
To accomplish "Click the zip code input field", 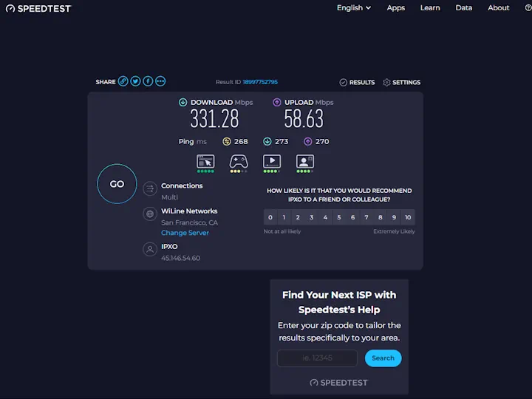I will click(x=317, y=358).
